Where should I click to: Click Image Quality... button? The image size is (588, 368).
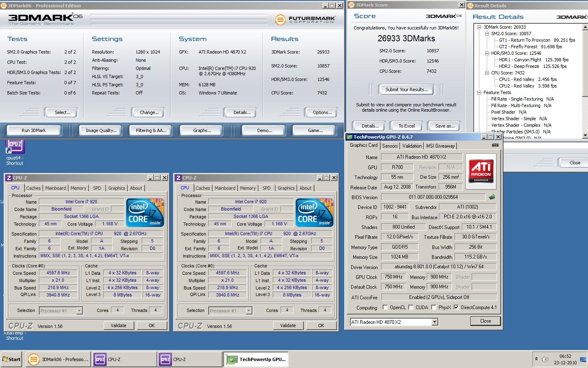click(101, 130)
